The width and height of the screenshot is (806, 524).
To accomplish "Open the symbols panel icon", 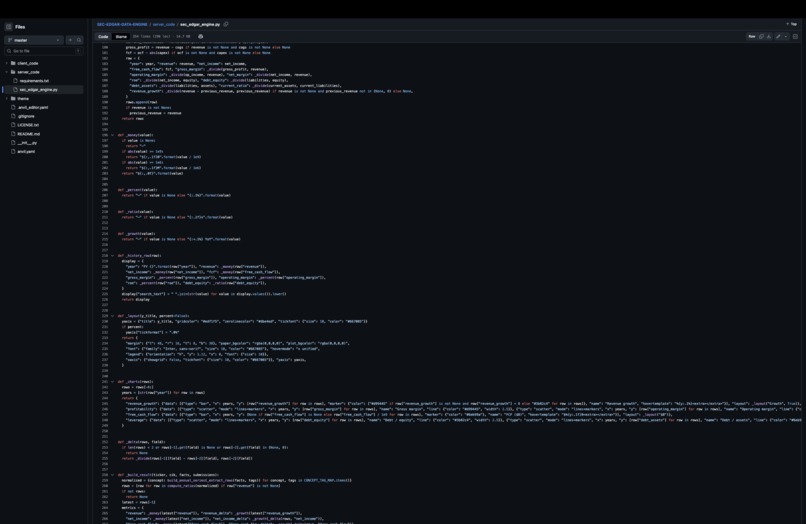I will 795,37.
